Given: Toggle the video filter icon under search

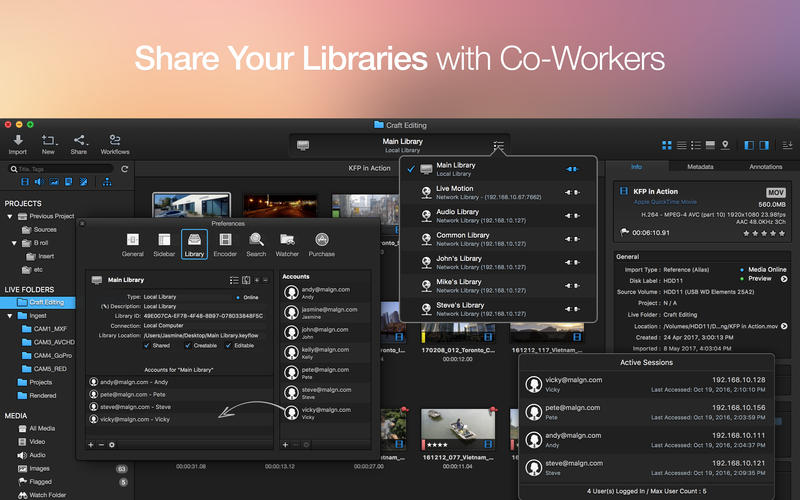Looking at the screenshot, I should 24,182.
